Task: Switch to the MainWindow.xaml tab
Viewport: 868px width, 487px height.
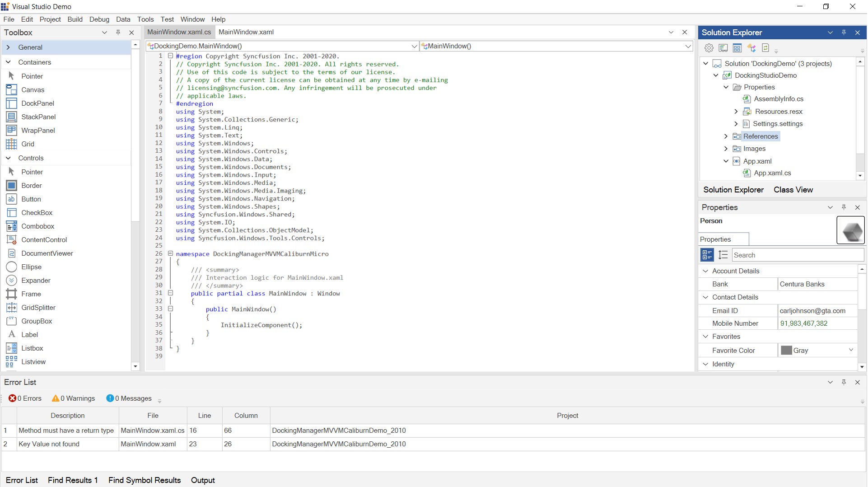Action: click(246, 32)
